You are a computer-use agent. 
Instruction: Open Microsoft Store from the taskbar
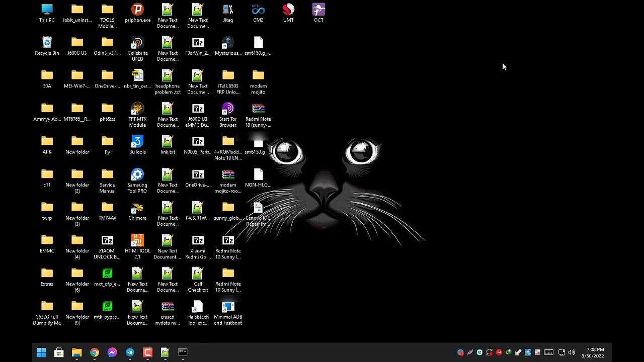pyautogui.click(x=59, y=352)
